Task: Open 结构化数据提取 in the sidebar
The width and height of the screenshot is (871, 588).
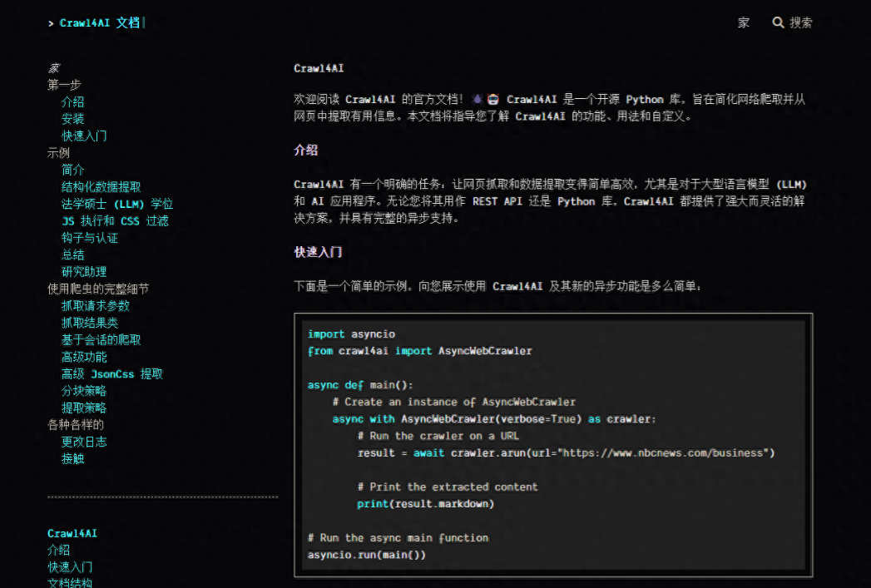Action: pos(101,187)
